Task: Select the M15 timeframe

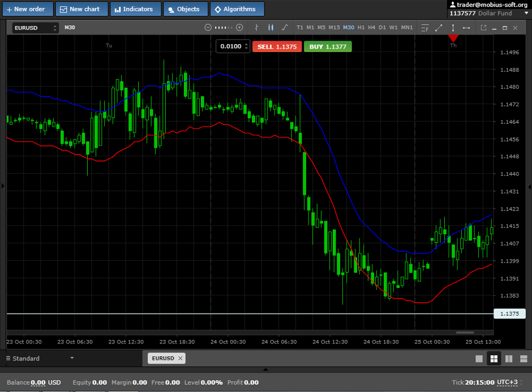Action: tap(334, 28)
